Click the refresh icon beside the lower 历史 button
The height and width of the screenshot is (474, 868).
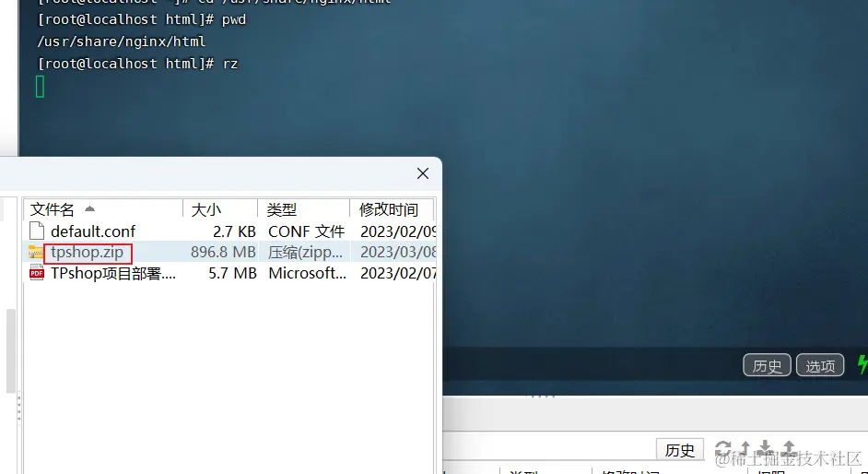pyautogui.click(x=722, y=449)
